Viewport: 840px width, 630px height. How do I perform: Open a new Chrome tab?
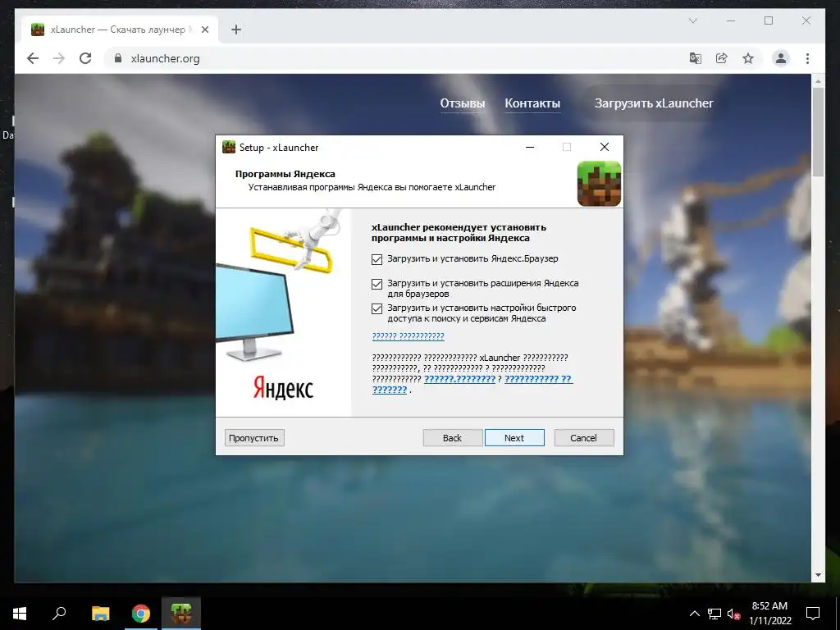(235, 30)
